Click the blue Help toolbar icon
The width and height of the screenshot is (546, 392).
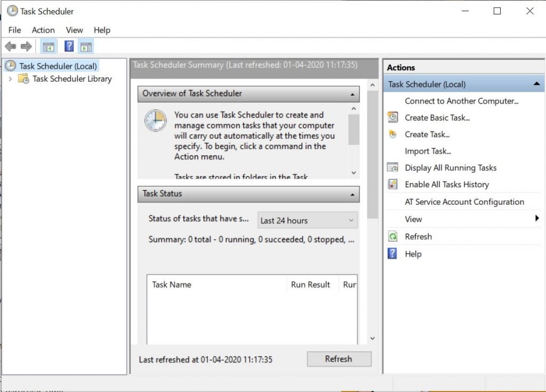(x=69, y=46)
